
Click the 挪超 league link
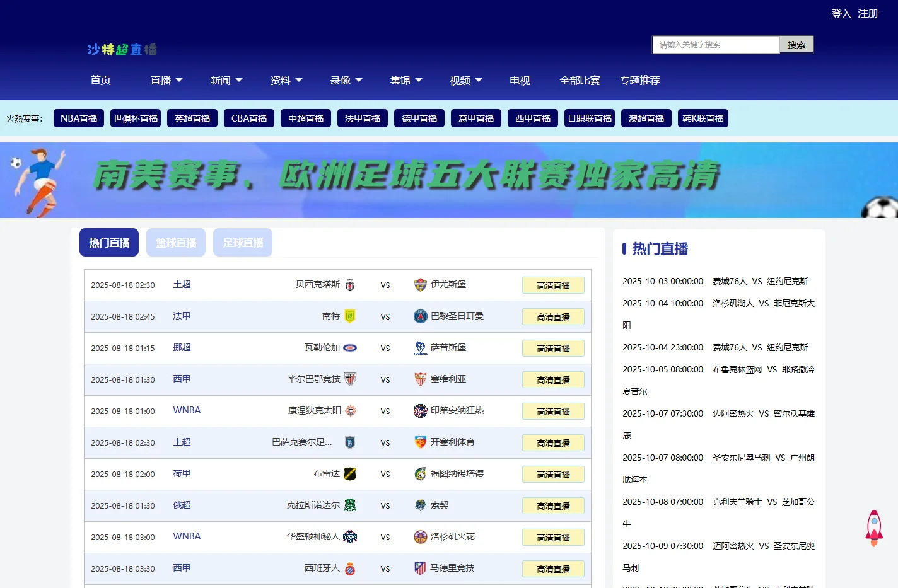pos(182,347)
